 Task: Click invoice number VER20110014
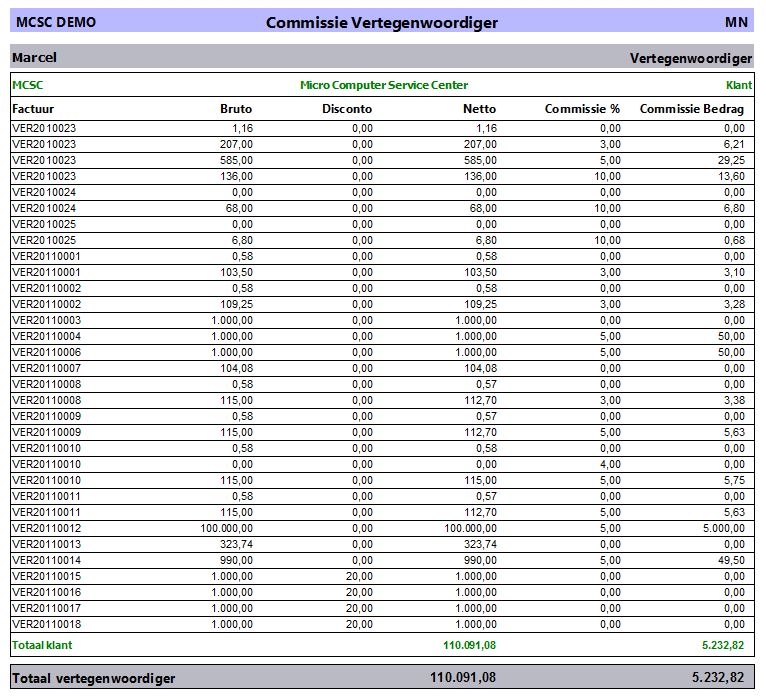[x=46, y=560]
